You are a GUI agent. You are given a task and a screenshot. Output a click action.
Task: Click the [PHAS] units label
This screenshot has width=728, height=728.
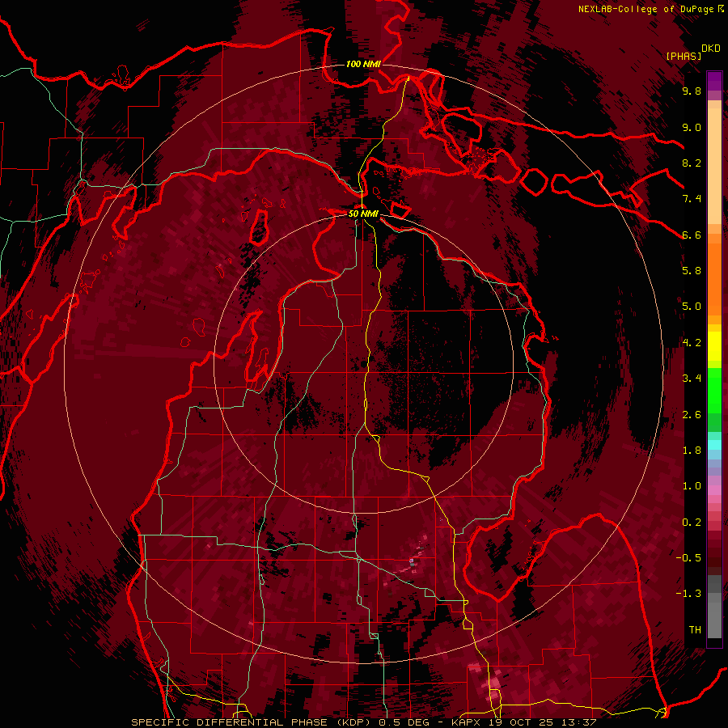pos(684,56)
